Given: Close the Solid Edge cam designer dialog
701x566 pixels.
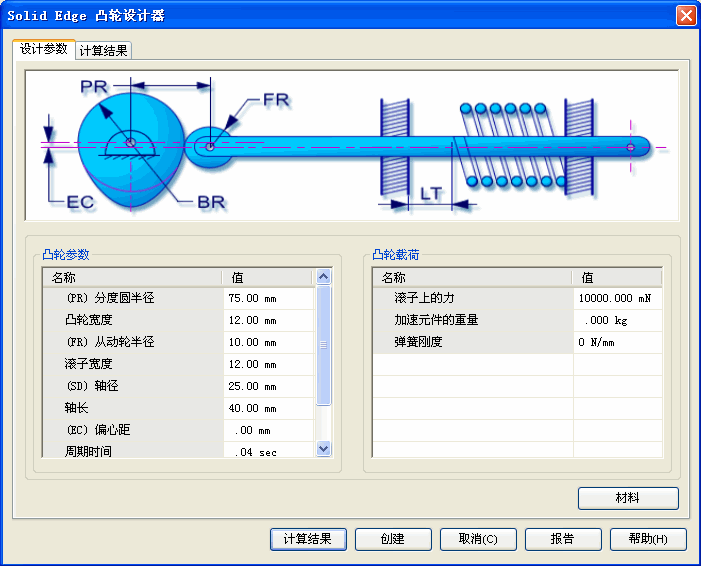Looking at the screenshot, I should point(685,15).
